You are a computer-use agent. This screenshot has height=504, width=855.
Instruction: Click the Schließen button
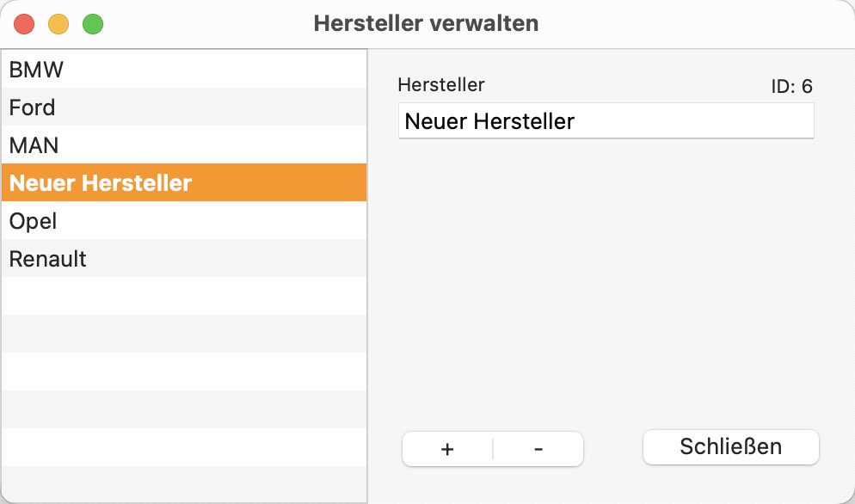(x=730, y=447)
